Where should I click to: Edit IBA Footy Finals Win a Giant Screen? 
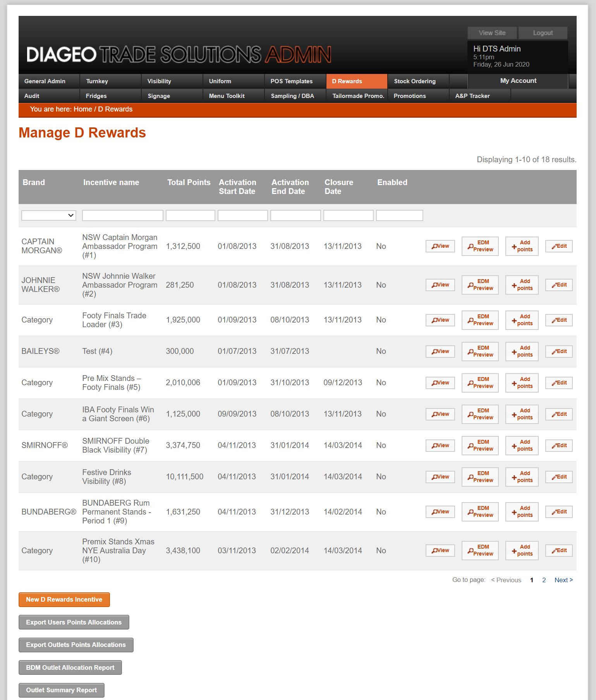[x=559, y=414]
